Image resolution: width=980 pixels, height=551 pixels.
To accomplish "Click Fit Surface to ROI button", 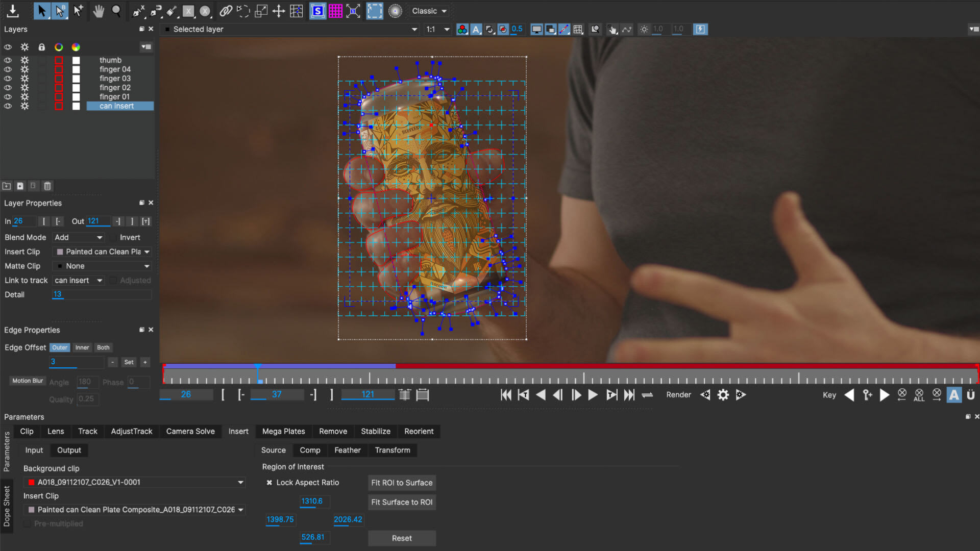I will tap(402, 501).
